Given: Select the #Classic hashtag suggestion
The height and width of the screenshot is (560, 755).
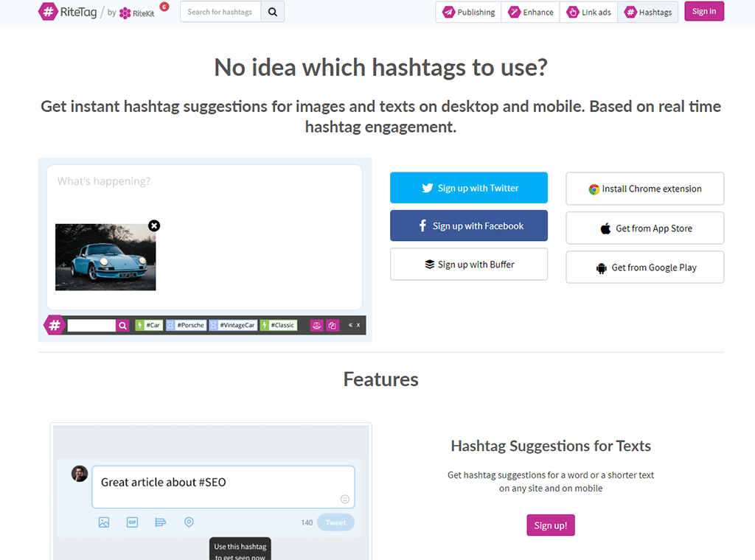Looking at the screenshot, I should pyautogui.click(x=278, y=325).
